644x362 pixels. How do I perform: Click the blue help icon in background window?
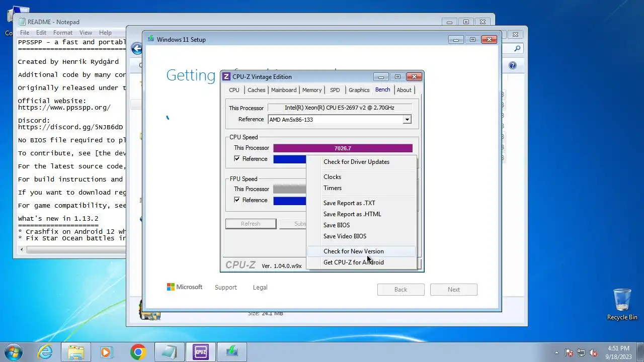tap(512, 65)
